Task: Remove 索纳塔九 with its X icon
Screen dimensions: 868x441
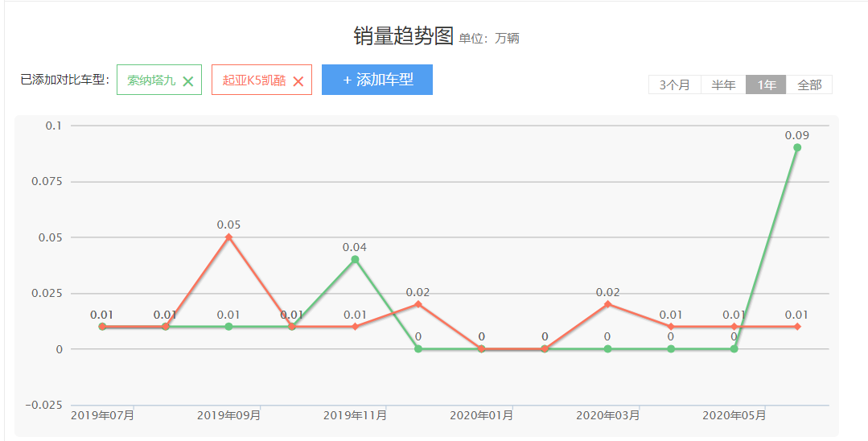Action: (188, 81)
